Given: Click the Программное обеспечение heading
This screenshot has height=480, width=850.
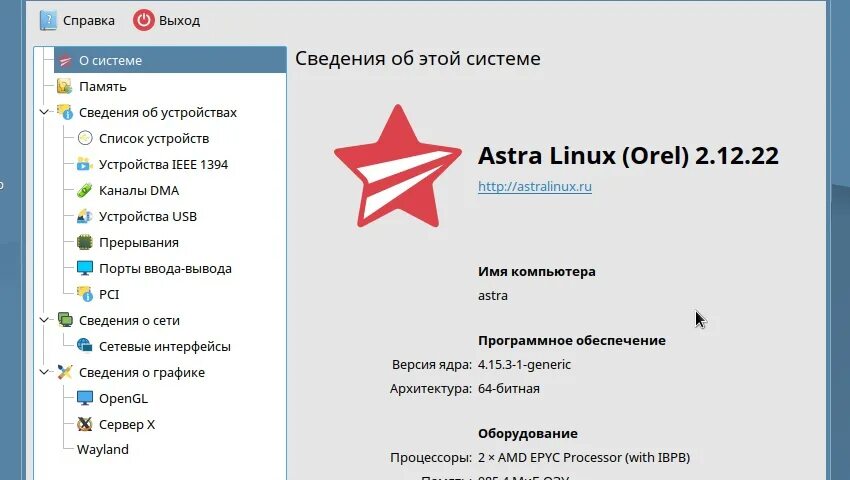Looking at the screenshot, I should pyautogui.click(x=572, y=340).
